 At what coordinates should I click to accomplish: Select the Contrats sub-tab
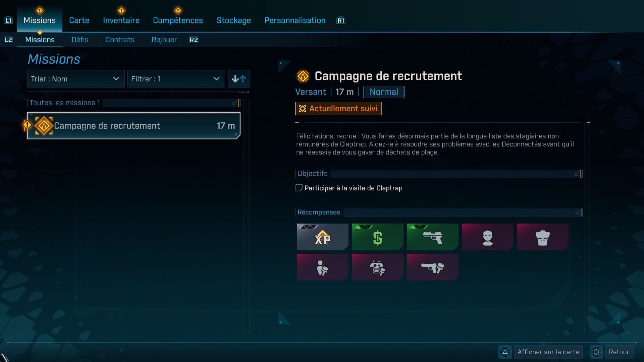click(x=120, y=40)
